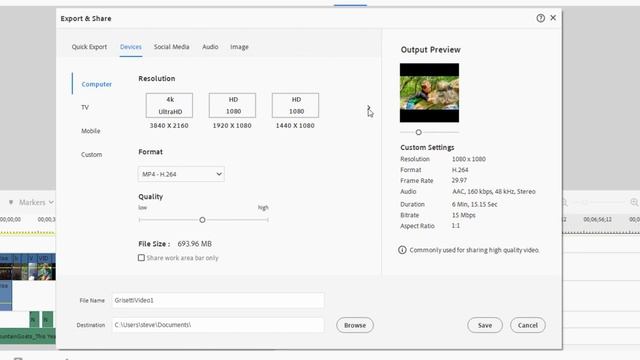Open the MP4 - H.264 format dropdown

click(181, 174)
